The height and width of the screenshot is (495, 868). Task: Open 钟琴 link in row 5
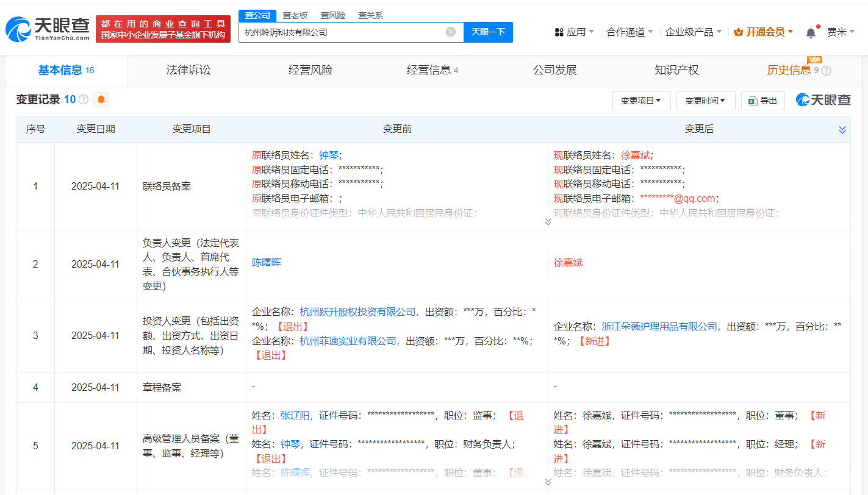click(x=290, y=444)
